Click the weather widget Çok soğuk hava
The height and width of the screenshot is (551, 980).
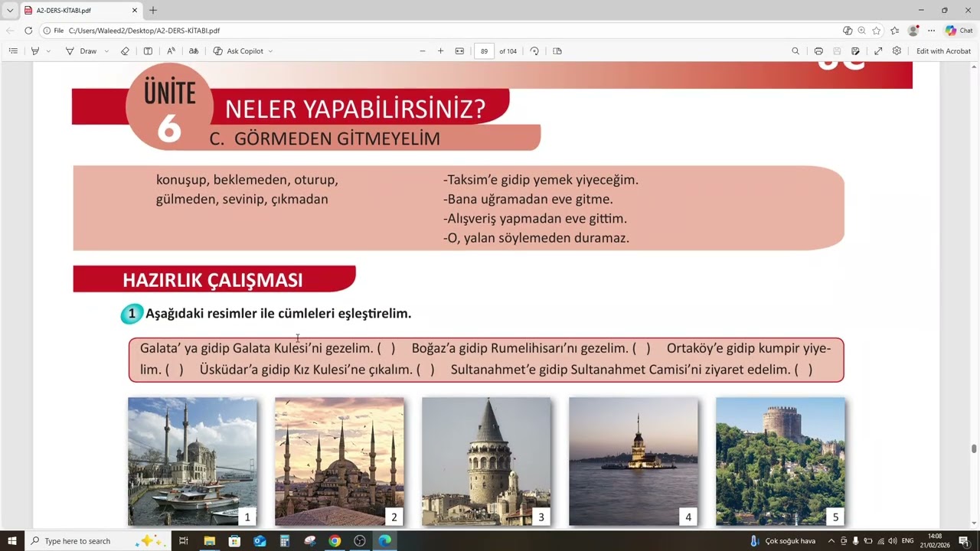(782, 541)
